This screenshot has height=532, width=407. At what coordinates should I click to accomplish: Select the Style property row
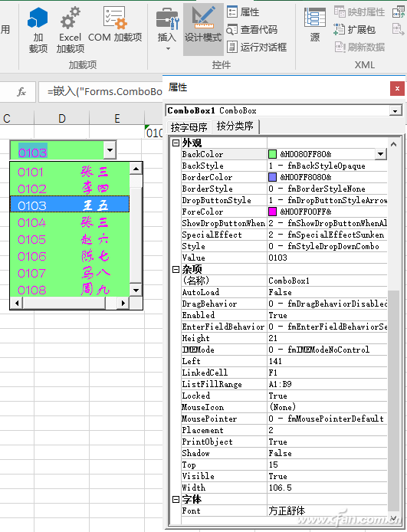pos(284,246)
